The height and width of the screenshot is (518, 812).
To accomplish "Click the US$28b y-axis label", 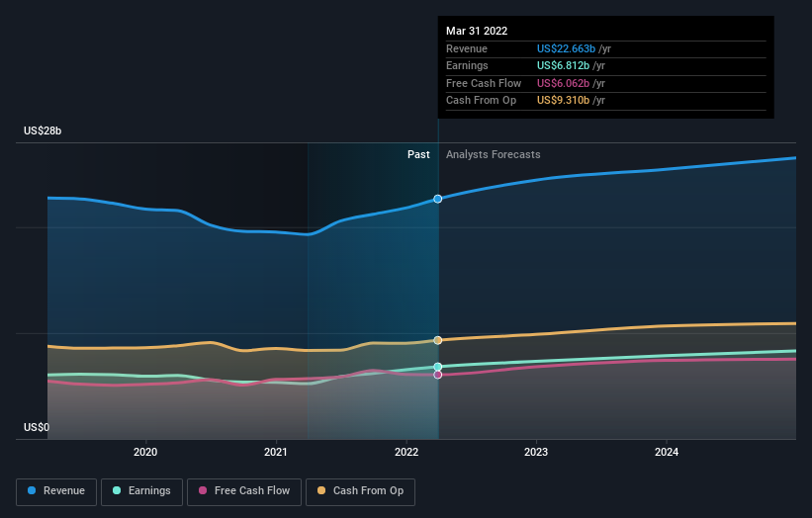I will point(43,130).
